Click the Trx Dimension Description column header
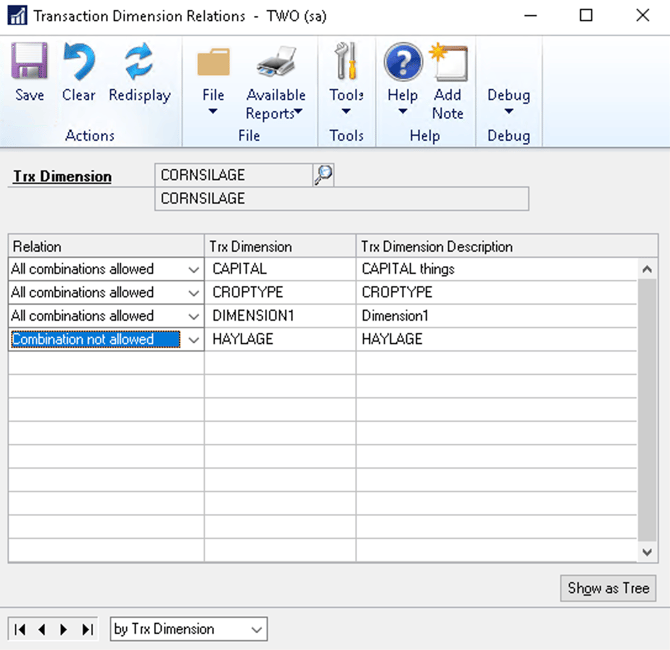Screen dimensions: 670x650 click(x=507, y=246)
